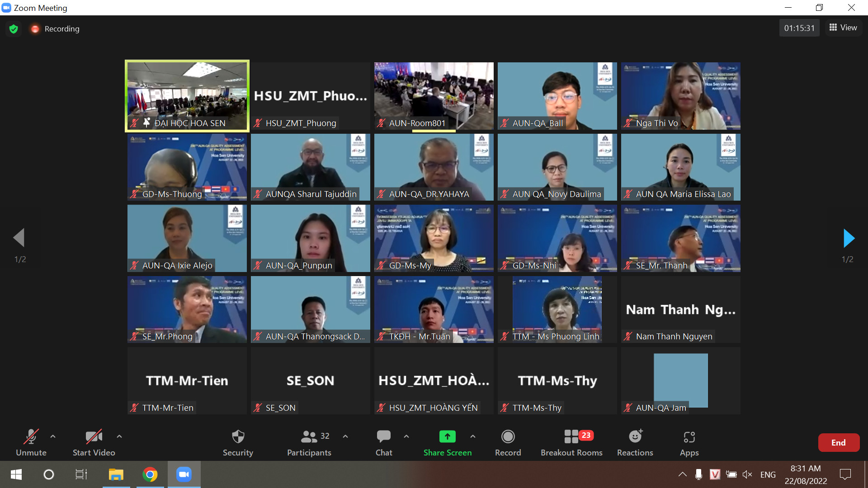This screenshot has width=868, height=488.
Task: Open the Reactions smiley icon
Action: (635, 436)
